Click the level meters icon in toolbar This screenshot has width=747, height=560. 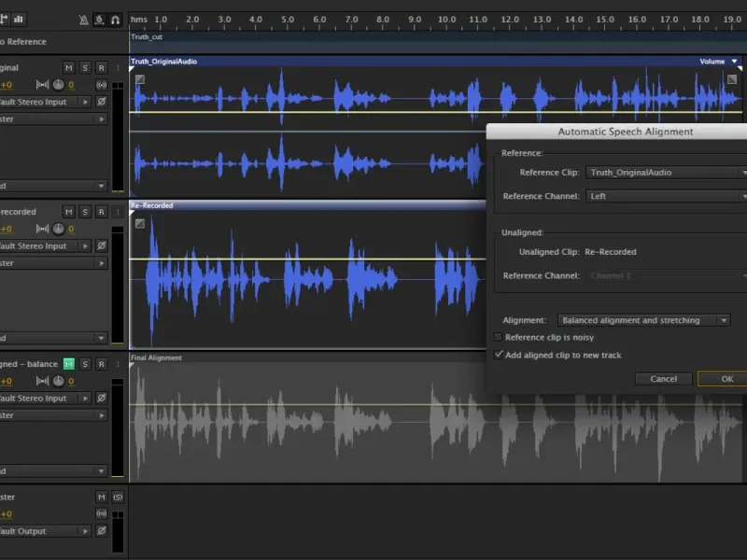click(19, 19)
